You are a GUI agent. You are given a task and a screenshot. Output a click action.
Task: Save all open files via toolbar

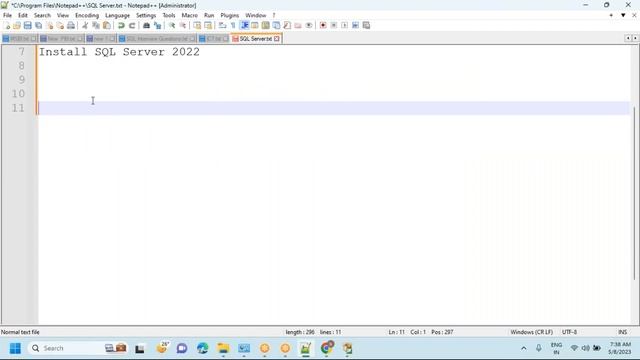[x=38, y=25]
